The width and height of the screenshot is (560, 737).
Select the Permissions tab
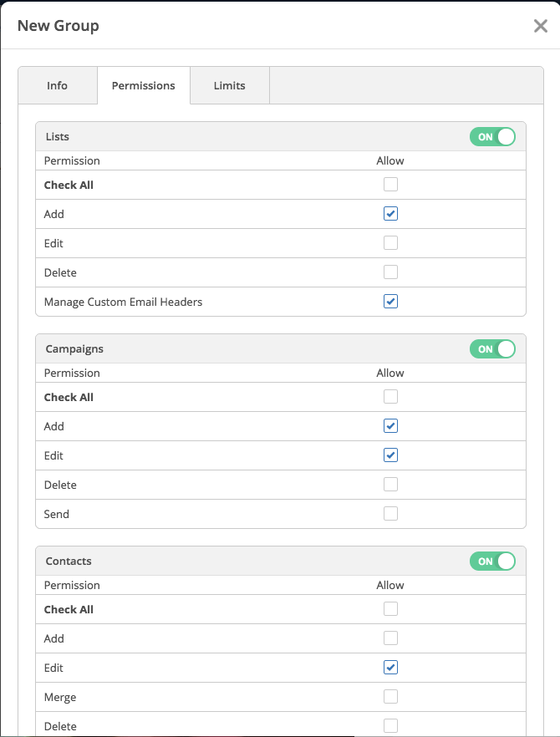144,86
